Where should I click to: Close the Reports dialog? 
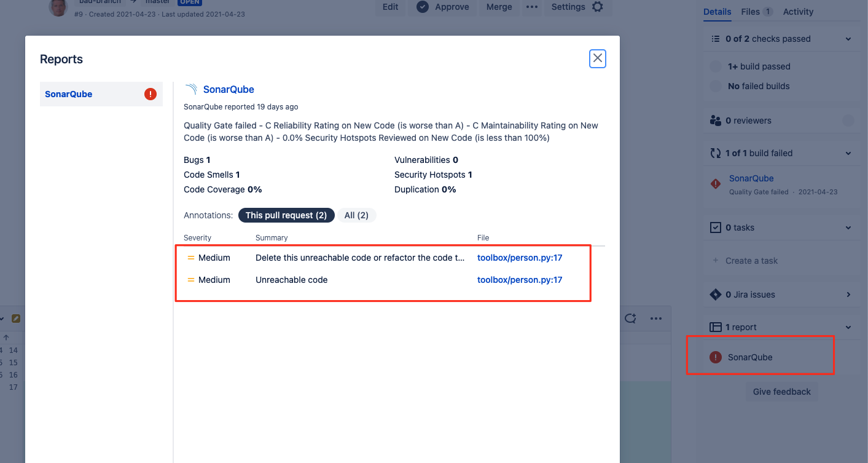pos(598,58)
